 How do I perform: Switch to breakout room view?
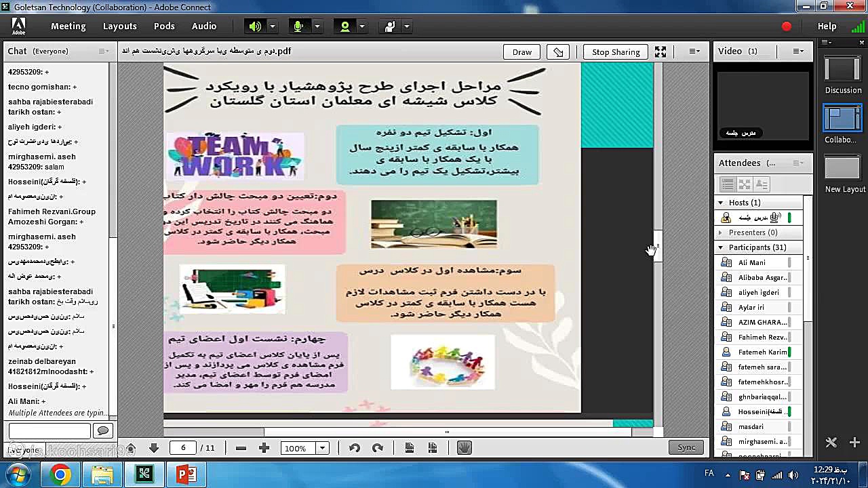tap(745, 184)
